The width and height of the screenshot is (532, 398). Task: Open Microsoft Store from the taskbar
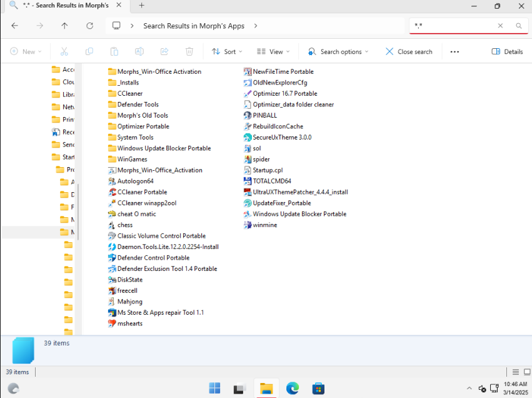[x=318, y=388]
